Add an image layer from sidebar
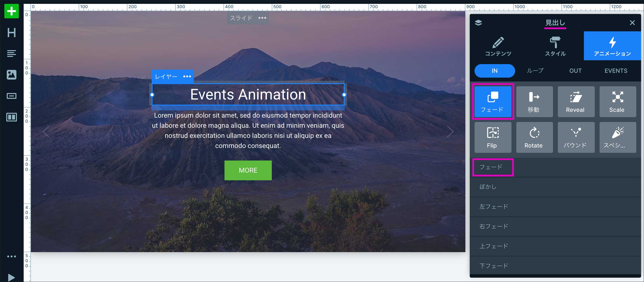The image size is (644, 282). click(12, 75)
